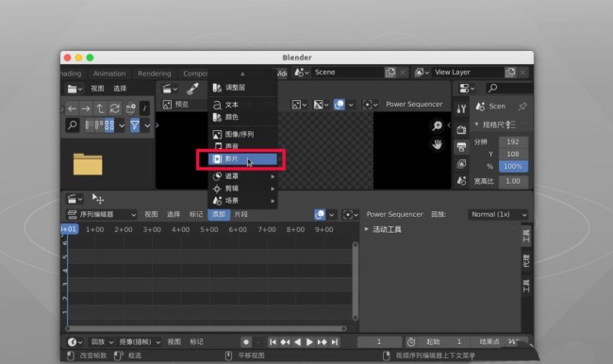Open the Properties editor type dropdown
Screen dimensions: 613x364
point(467,89)
